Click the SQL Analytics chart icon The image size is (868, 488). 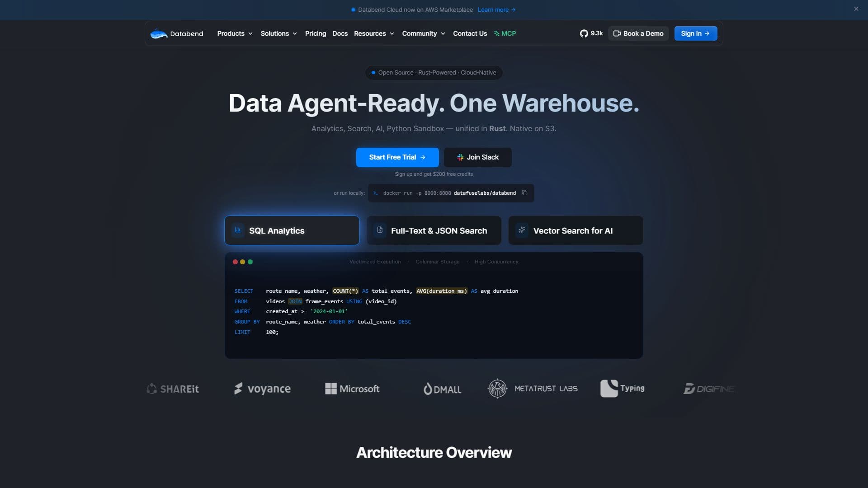pos(238,230)
